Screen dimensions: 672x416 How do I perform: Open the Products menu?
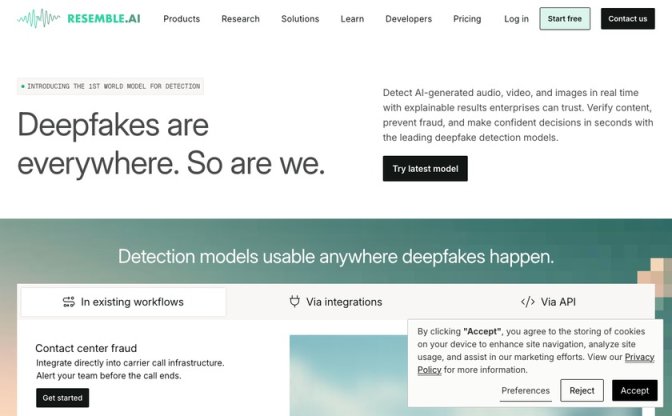click(182, 19)
